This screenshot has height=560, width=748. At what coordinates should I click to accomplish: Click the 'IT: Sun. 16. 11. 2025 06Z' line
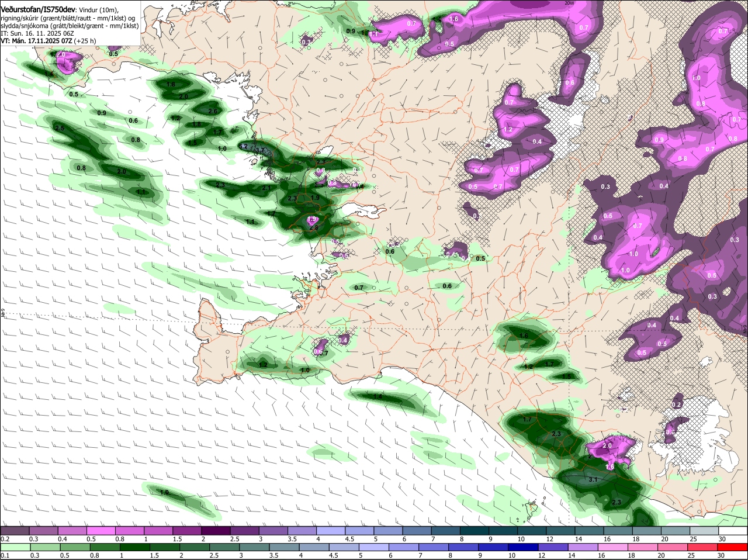37,33
